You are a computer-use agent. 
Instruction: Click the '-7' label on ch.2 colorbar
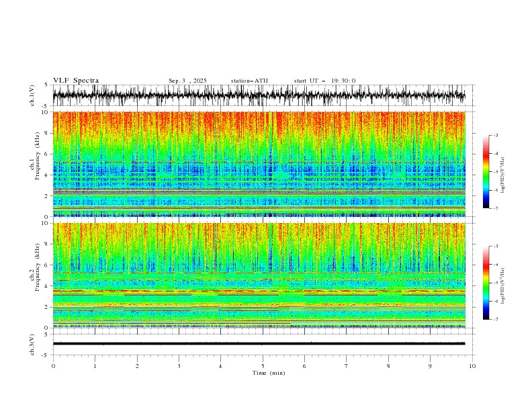496,320
